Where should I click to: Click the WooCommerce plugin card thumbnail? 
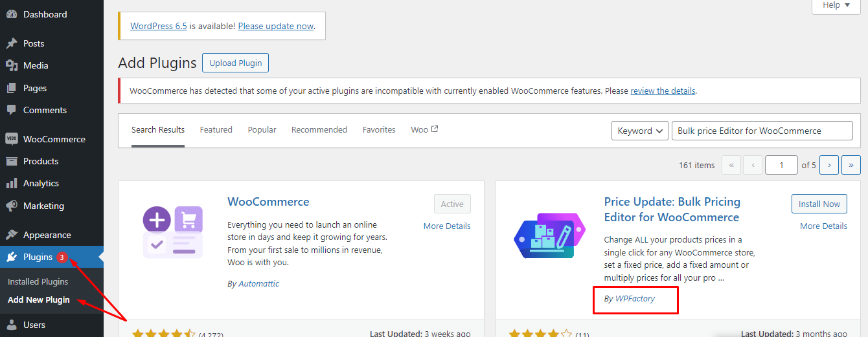point(173,233)
